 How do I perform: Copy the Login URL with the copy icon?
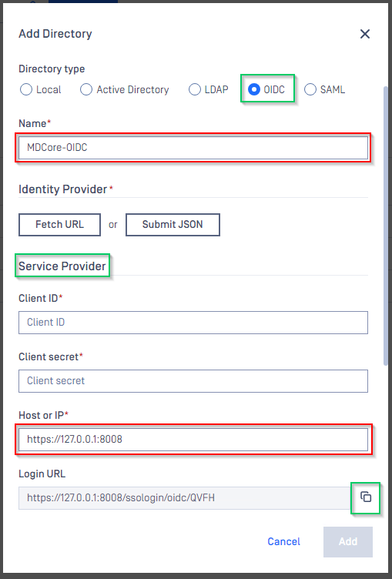pyautogui.click(x=365, y=497)
